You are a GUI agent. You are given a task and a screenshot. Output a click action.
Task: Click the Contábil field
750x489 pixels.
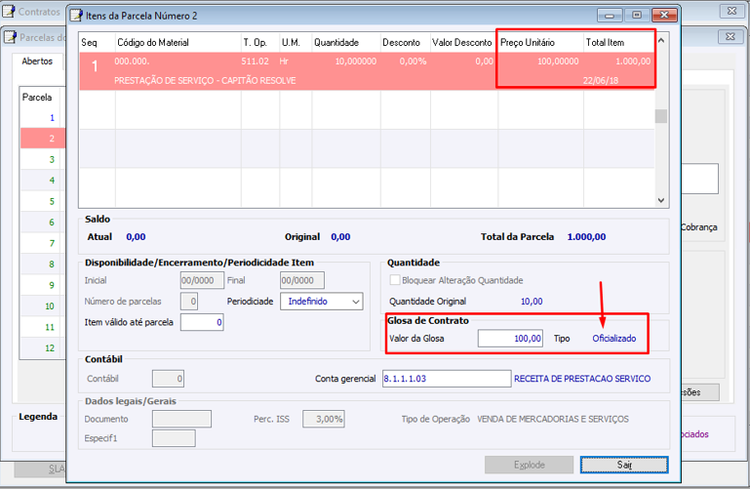click(x=168, y=378)
